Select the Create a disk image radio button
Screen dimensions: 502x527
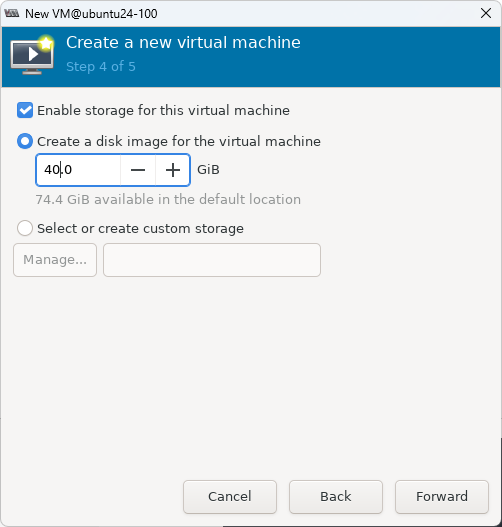(x=25, y=141)
